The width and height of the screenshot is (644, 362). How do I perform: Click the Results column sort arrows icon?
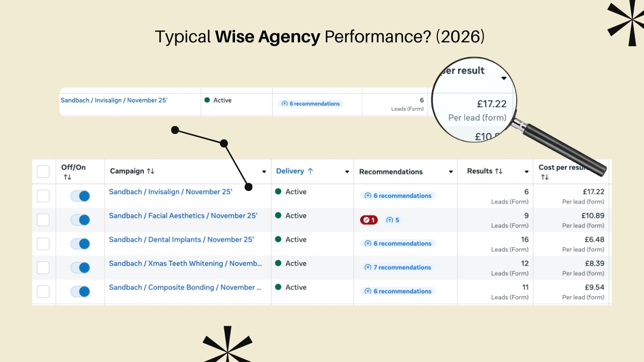click(x=499, y=171)
